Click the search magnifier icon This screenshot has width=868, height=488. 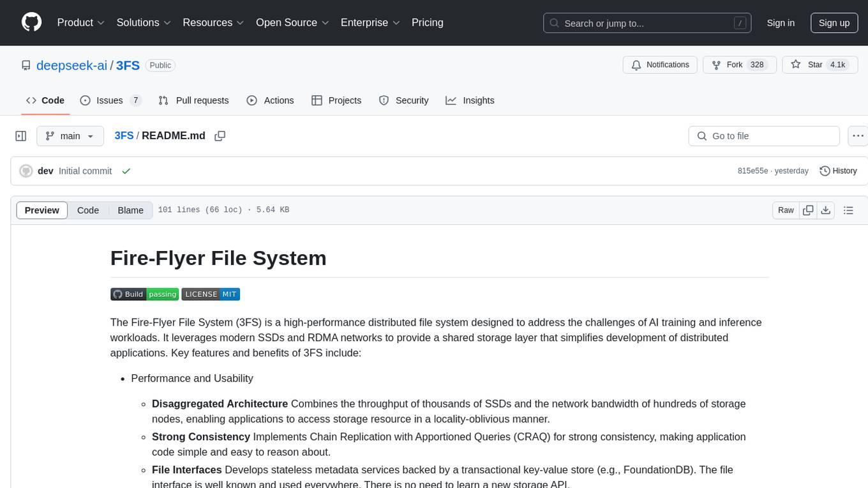[555, 23]
